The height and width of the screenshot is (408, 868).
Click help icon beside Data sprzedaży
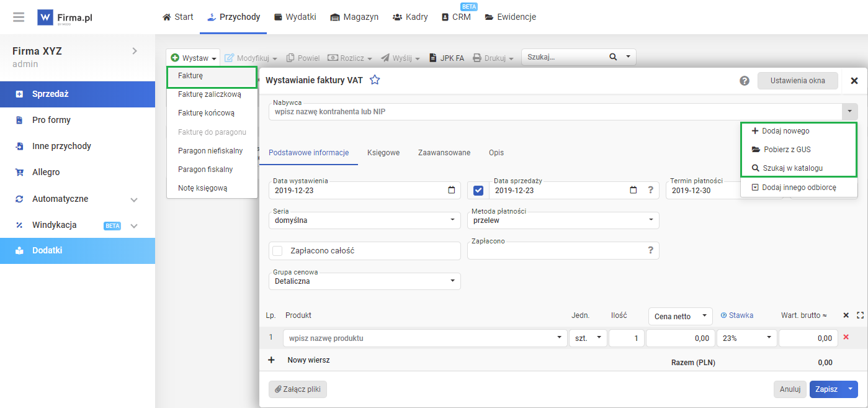[x=651, y=190]
